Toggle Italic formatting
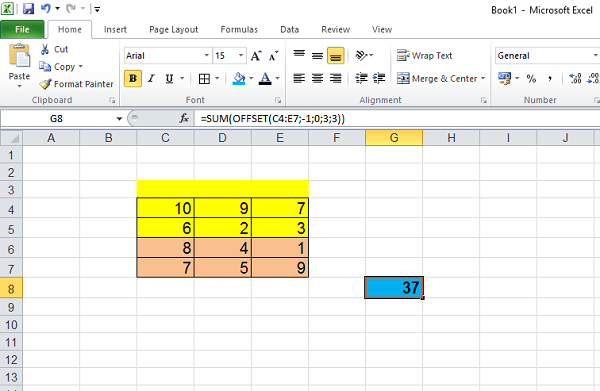The image size is (600, 391). [x=151, y=78]
